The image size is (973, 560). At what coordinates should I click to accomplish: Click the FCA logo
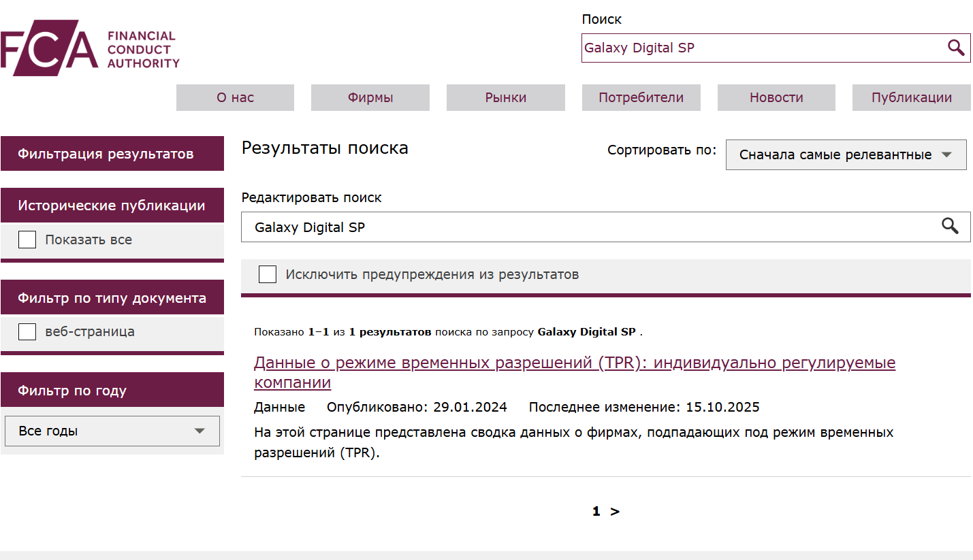coord(89,46)
